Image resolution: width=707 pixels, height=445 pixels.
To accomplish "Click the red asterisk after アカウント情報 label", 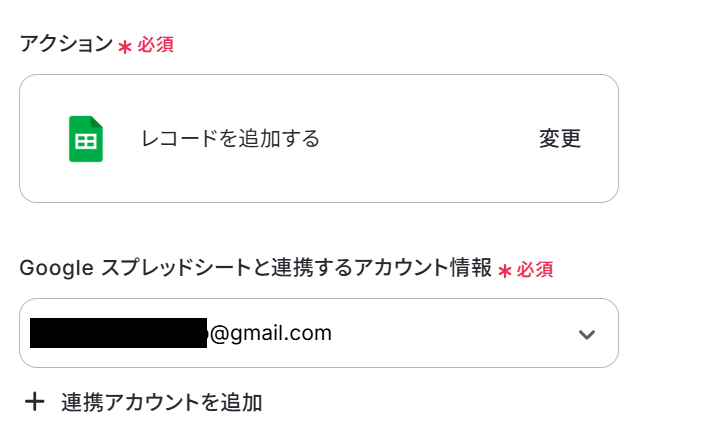I will 504,271.
